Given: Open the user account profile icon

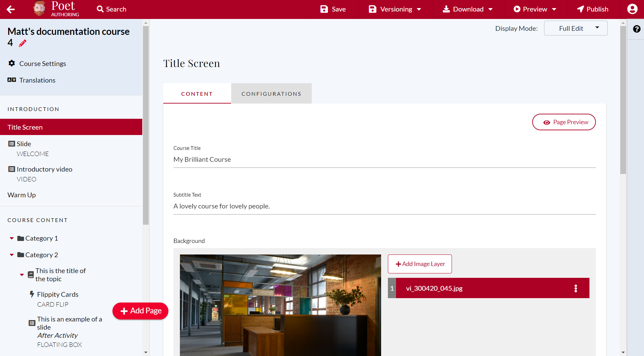Looking at the screenshot, I should [x=632, y=9].
